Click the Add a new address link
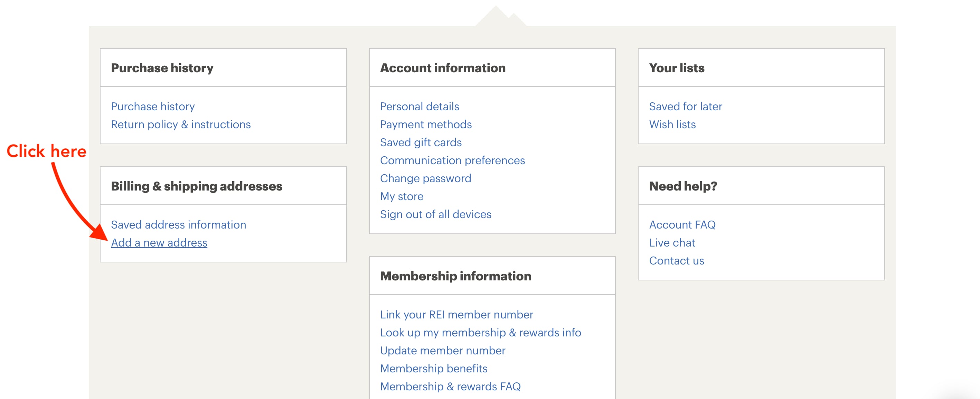 point(159,242)
